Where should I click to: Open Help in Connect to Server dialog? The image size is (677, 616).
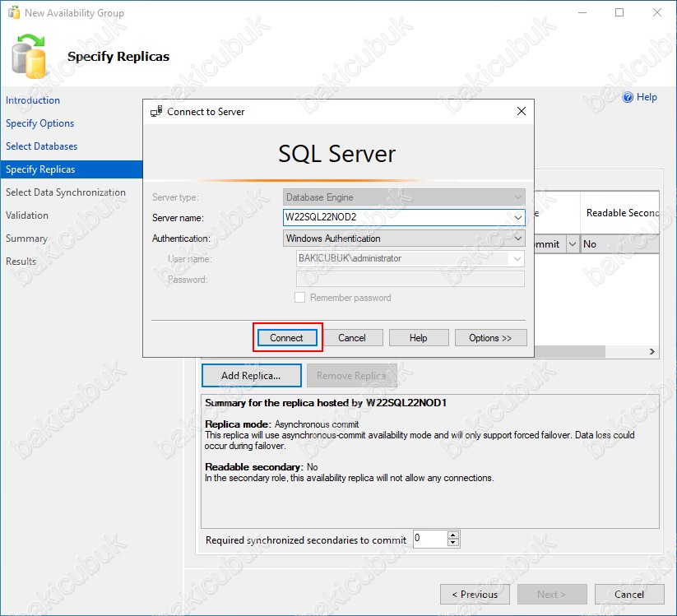[419, 337]
